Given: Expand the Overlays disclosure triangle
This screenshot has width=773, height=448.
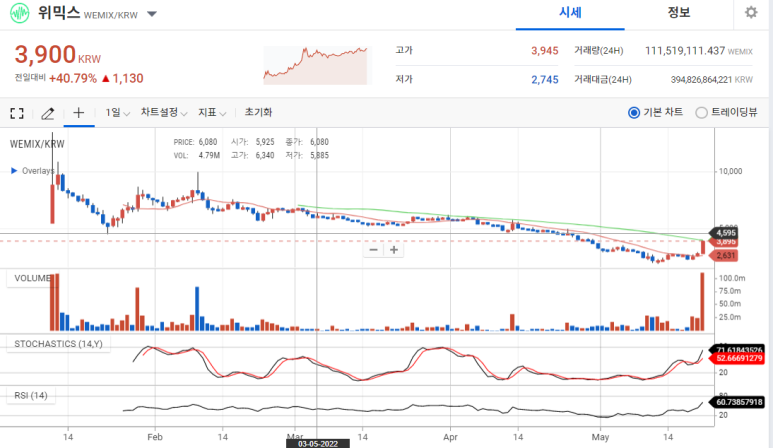Looking at the screenshot, I should (x=14, y=171).
